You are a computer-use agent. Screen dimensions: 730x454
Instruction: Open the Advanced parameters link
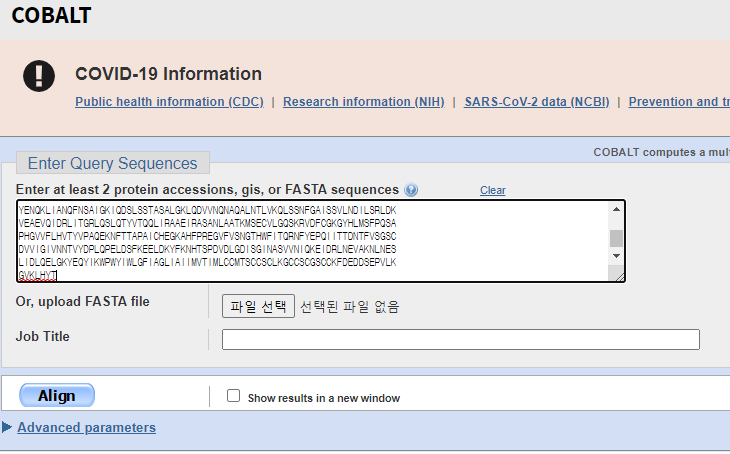click(x=87, y=427)
